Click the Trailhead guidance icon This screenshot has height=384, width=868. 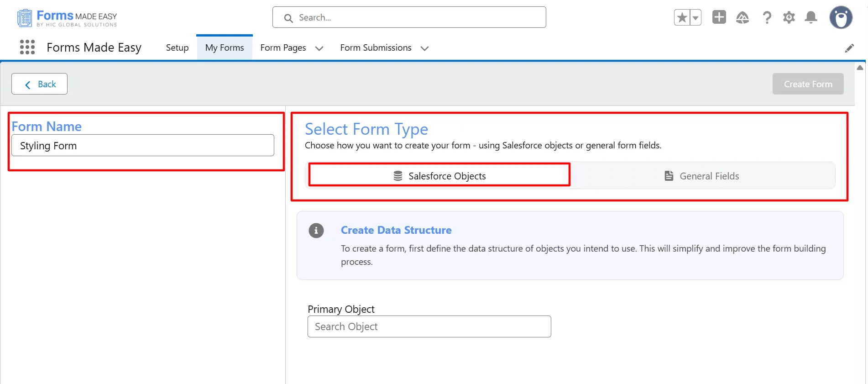click(743, 18)
